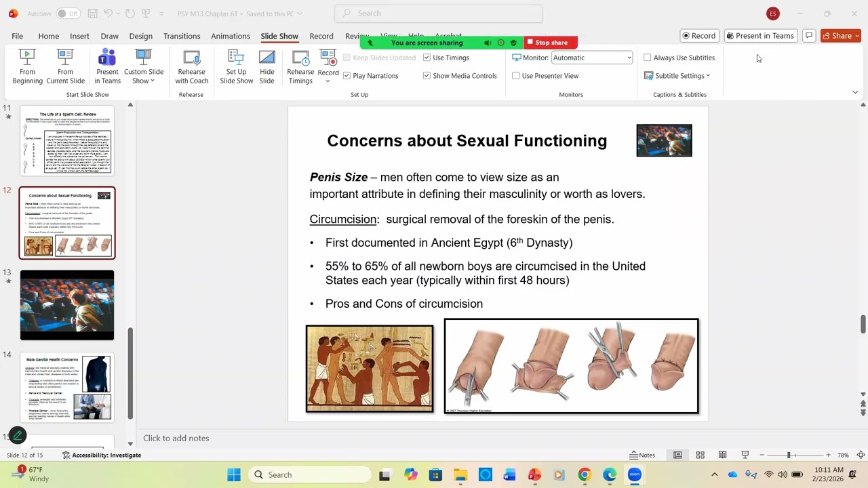Image resolution: width=868 pixels, height=488 pixels.
Task: Click the title bar Search box
Action: [x=439, y=14]
